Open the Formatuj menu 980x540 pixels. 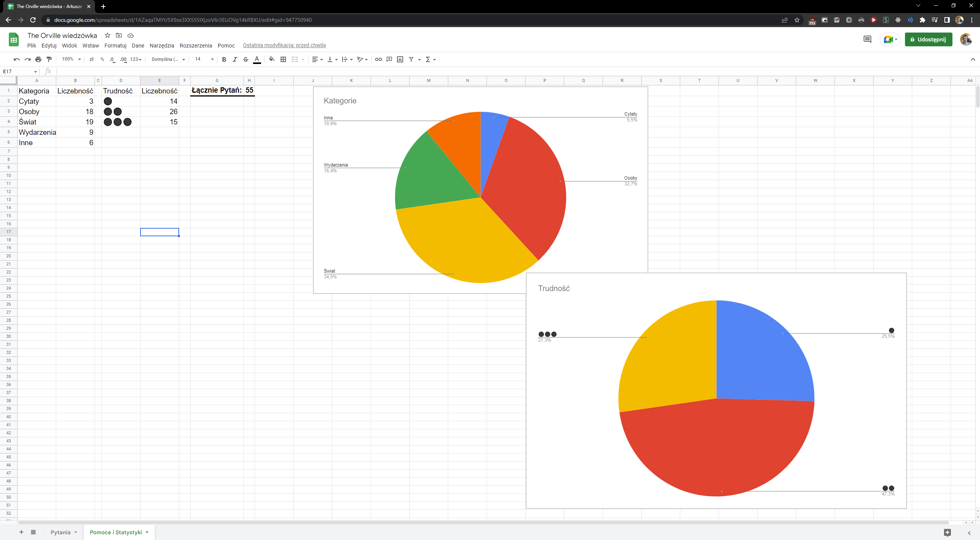pyautogui.click(x=115, y=46)
